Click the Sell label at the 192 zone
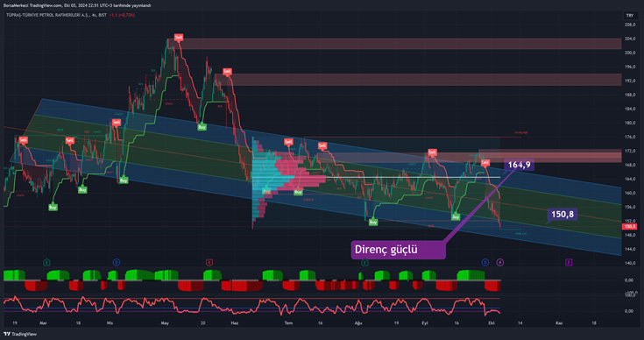Viewport: 644px width, 340px height. click(227, 72)
